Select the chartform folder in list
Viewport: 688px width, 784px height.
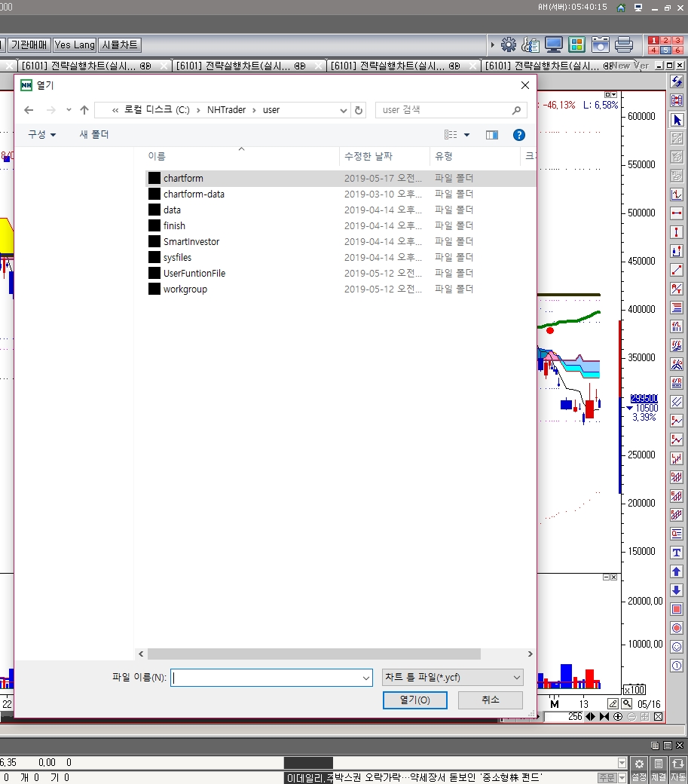[x=183, y=179]
